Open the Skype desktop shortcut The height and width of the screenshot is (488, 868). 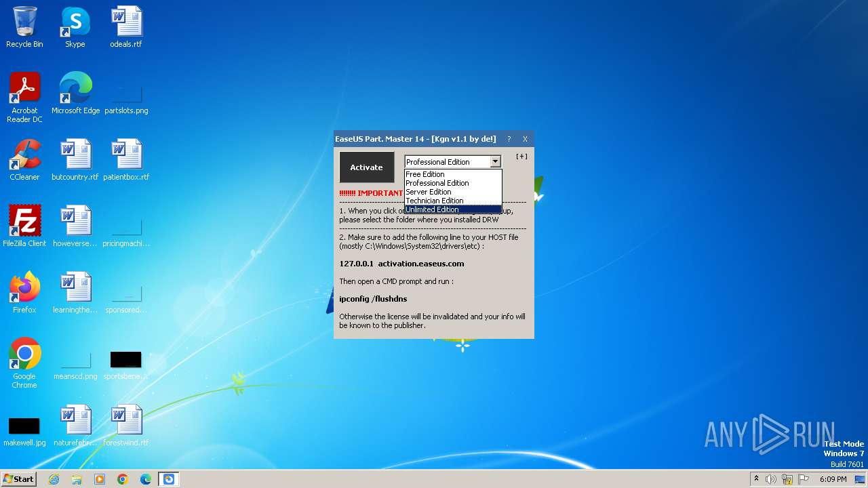point(75,27)
